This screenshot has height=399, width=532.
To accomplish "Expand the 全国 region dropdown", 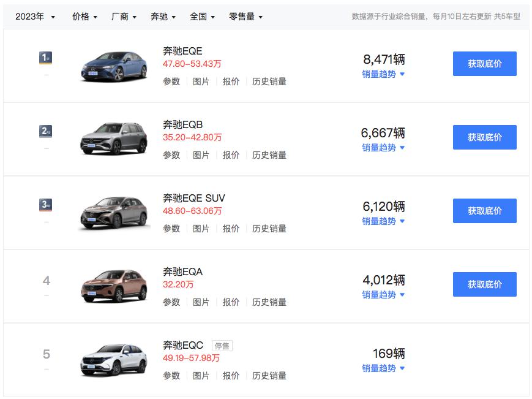I will click(x=202, y=17).
